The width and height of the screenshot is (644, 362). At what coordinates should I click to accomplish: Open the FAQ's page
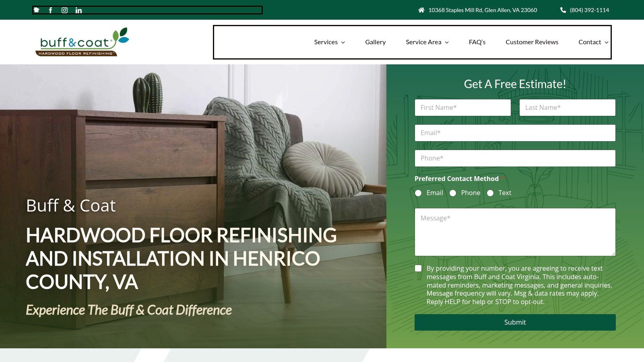477,42
